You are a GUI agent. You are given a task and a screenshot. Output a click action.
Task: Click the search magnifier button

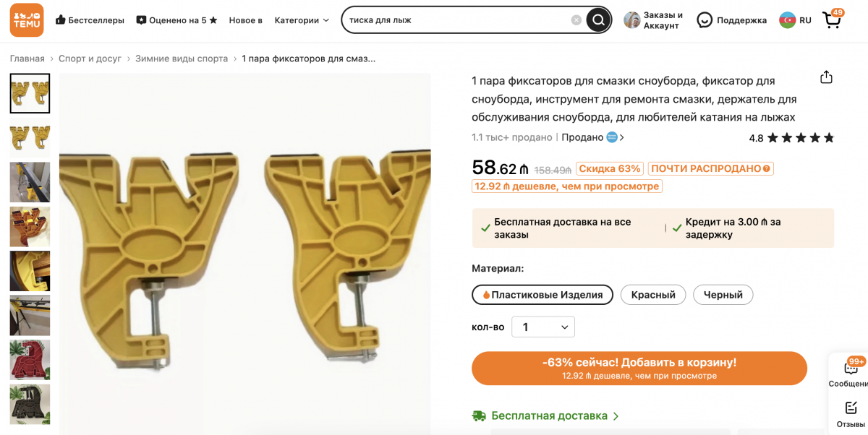coord(598,20)
